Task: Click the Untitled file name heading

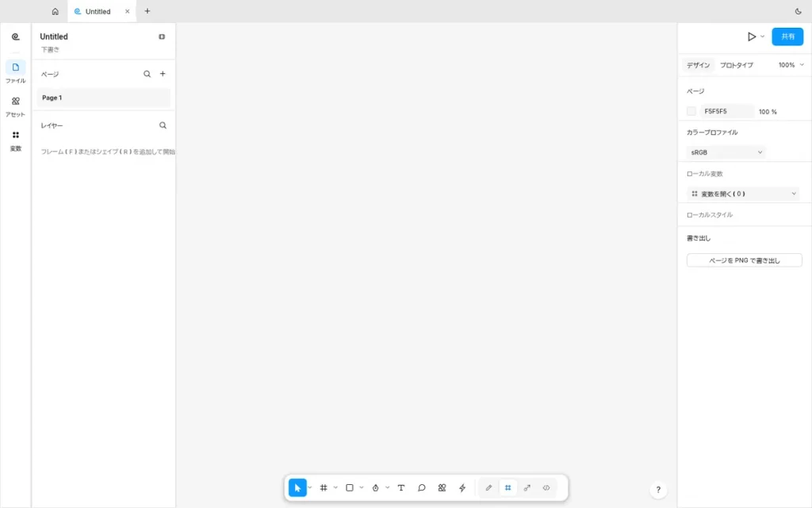Action: pyautogui.click(x=54, y=37)
